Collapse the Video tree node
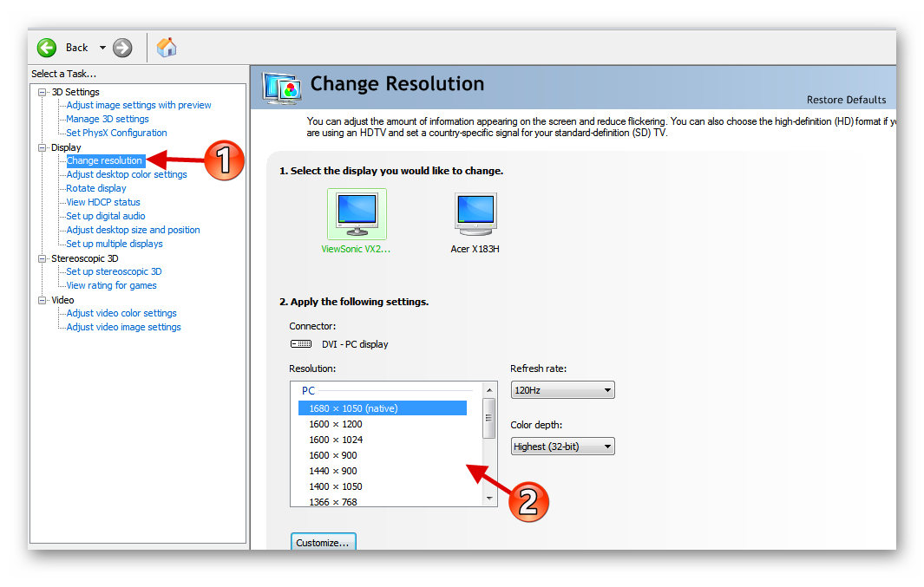The image size is (924, 587). coord(42,300)
